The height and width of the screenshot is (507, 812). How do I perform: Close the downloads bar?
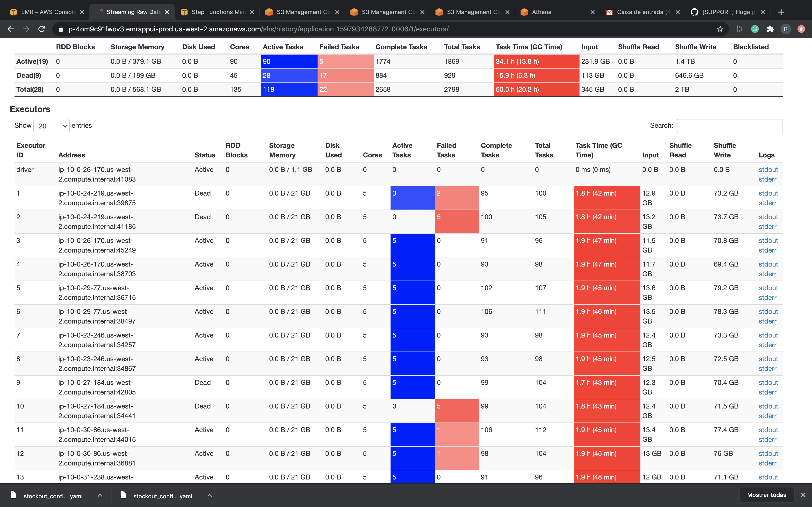point(803,495)
